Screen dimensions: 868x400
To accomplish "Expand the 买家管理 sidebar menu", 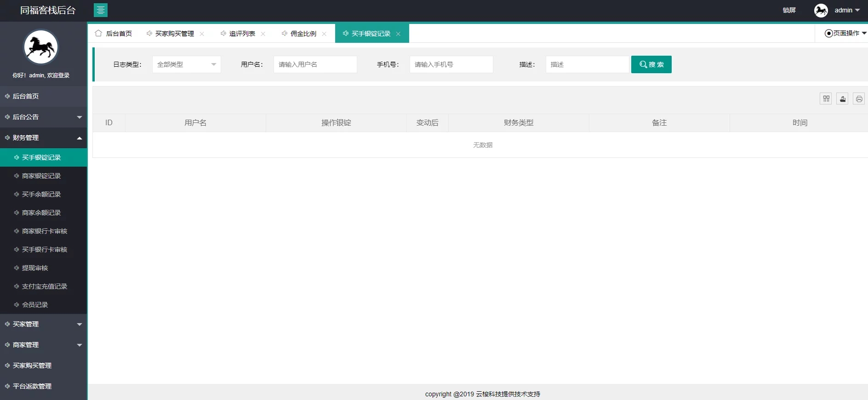I will click(x=43, y=324).
